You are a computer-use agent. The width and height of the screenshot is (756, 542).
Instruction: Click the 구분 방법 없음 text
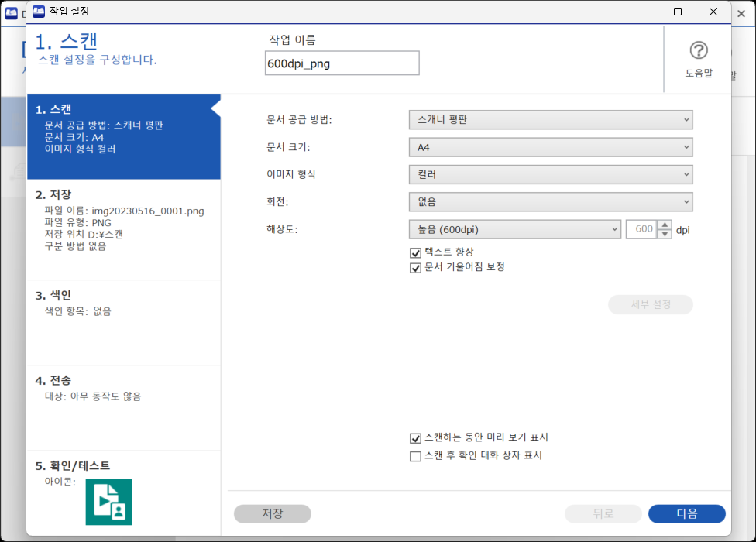tap(75, 246)
